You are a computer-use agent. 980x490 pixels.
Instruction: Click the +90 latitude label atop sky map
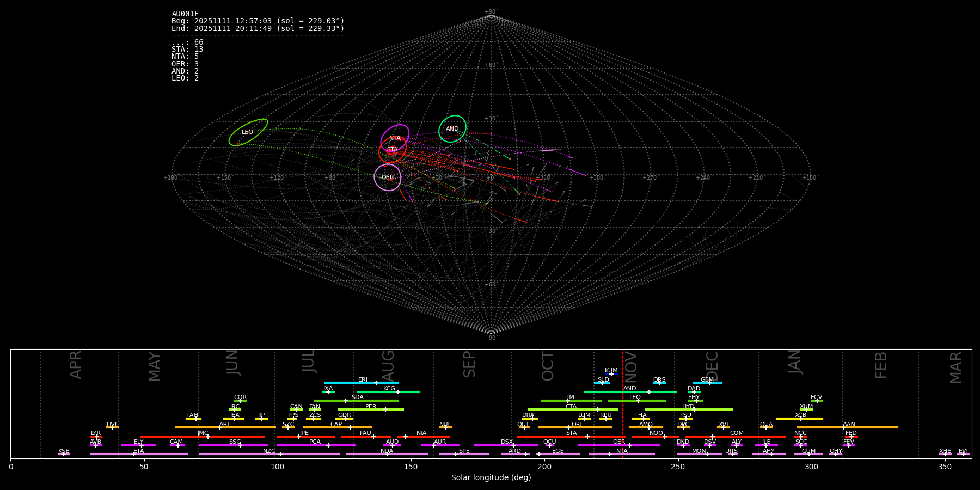coord(491,12)
